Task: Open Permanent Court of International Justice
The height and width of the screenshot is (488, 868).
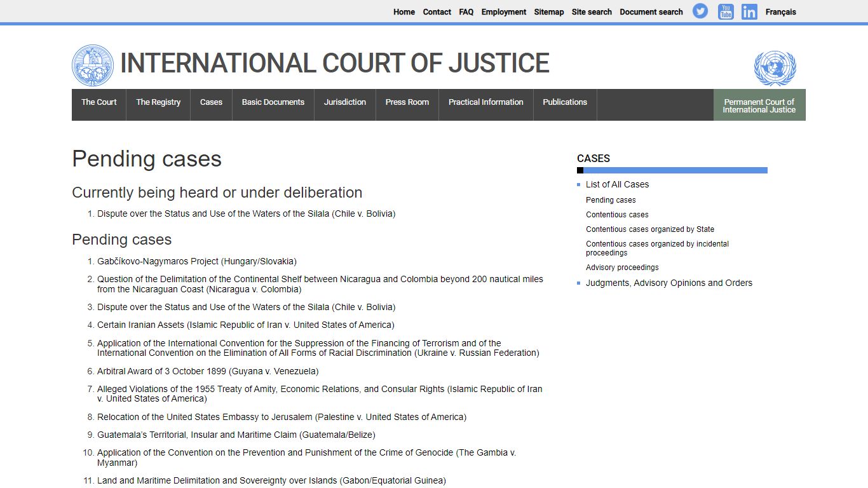Action: point(759,105)
